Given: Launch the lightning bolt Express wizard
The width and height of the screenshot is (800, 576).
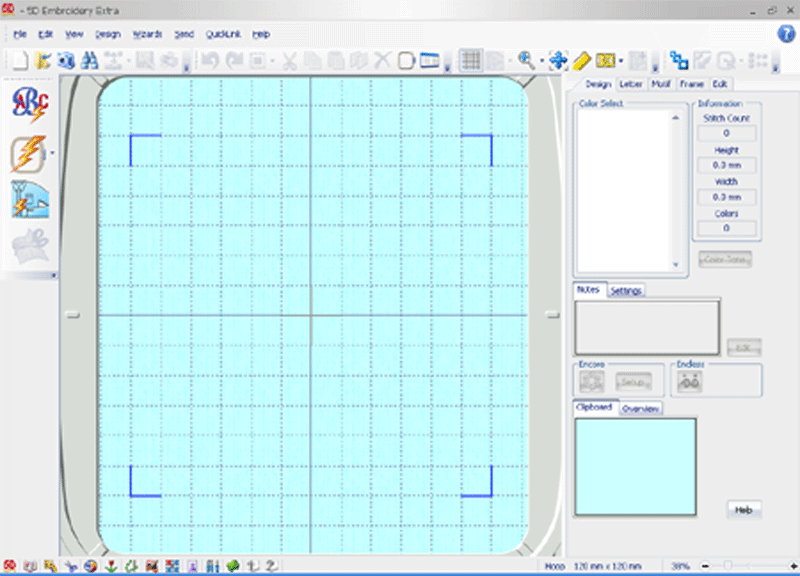Looking at the screenshot, I should pos(28,154).
